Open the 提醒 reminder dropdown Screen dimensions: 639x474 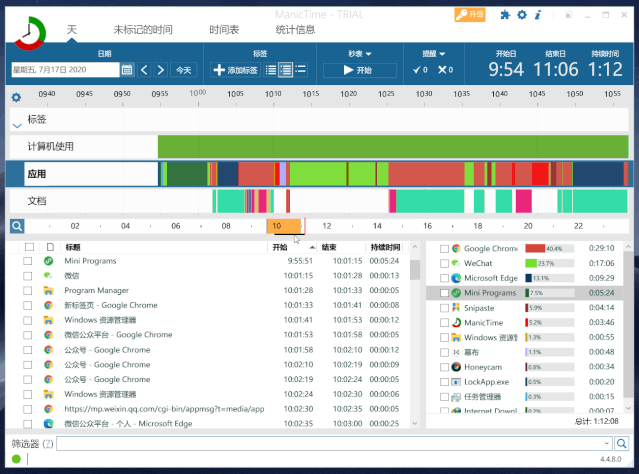433,53
